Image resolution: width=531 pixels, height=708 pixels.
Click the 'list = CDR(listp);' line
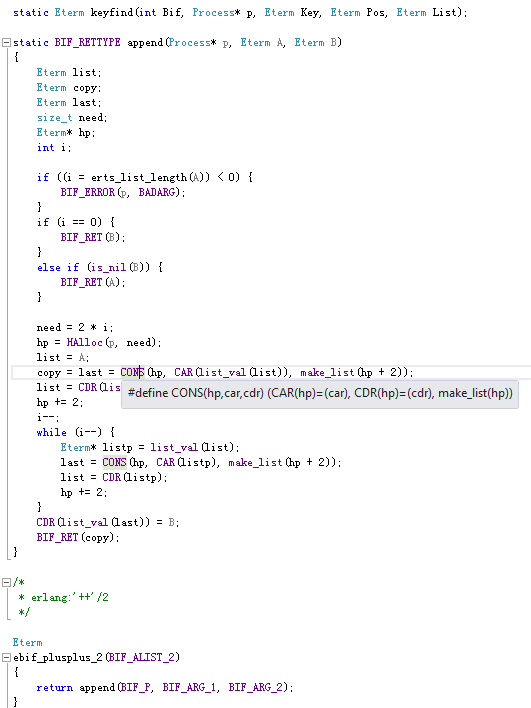(114, 477)
